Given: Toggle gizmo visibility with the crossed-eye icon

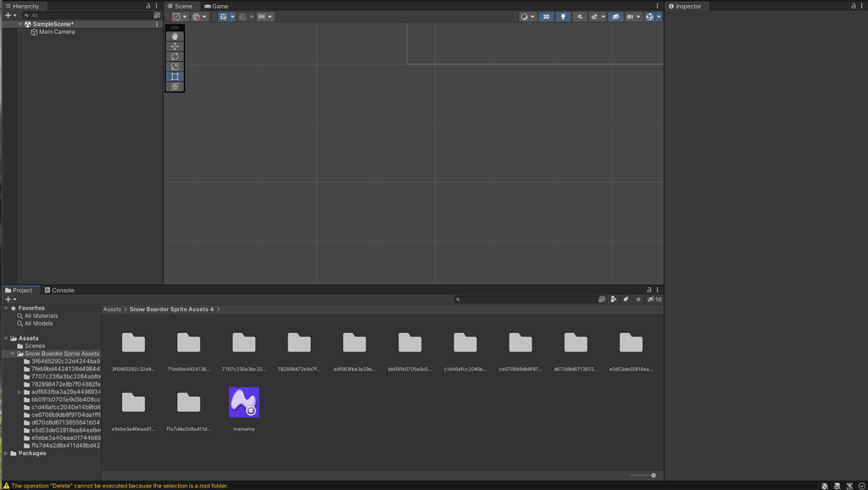Looking at the screenshot, I should pos(616,16).
